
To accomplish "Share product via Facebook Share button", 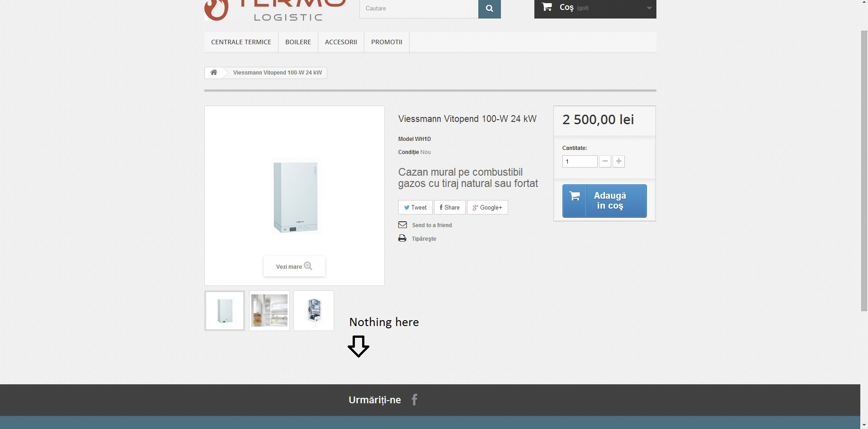I will tap(449, 207).
